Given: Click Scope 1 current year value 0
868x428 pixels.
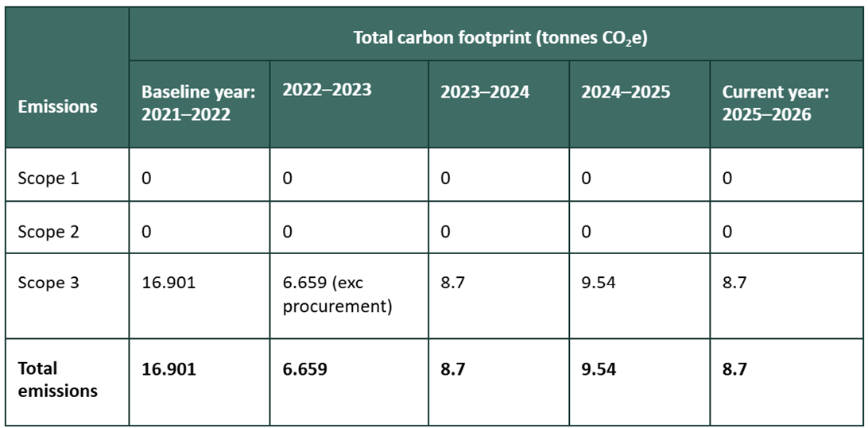Looking at the screenshot, I should pyautogui.click(x=727, y=179).
